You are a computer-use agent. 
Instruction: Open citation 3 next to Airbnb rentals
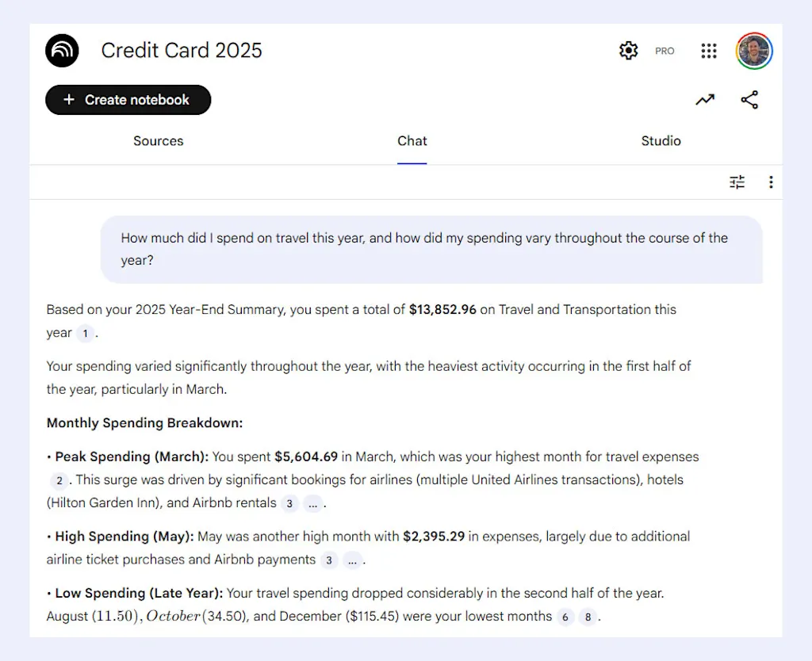point(289,503)
